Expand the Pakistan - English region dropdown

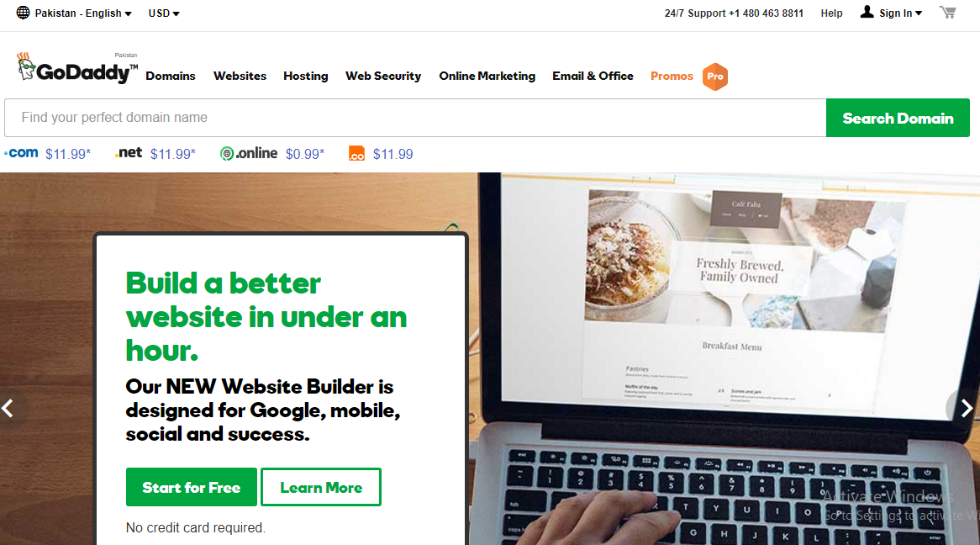tap(83, 13)
